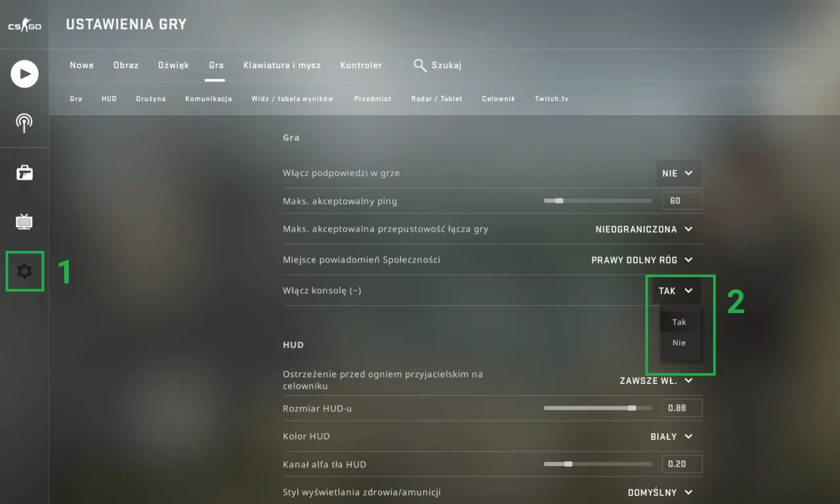Screen dimensions: 840x504
Task: Switch to the Klawiatura i mysz tab
Action: 282,65
